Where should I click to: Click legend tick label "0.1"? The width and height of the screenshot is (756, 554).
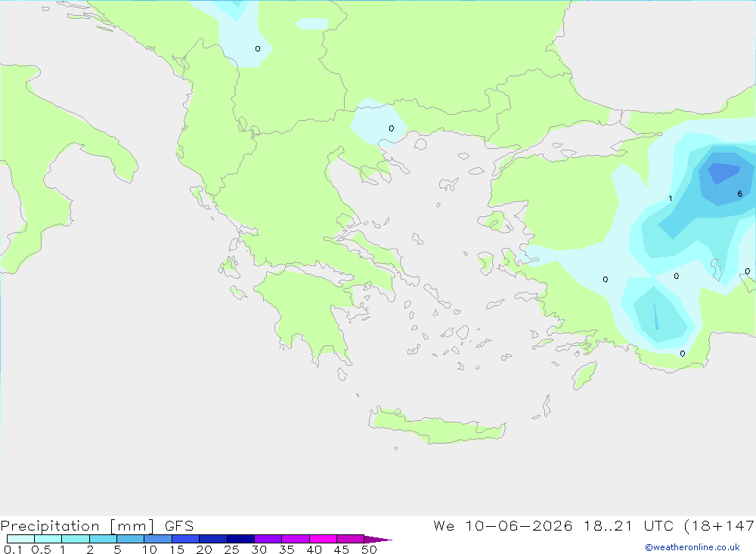coord(13,549)
